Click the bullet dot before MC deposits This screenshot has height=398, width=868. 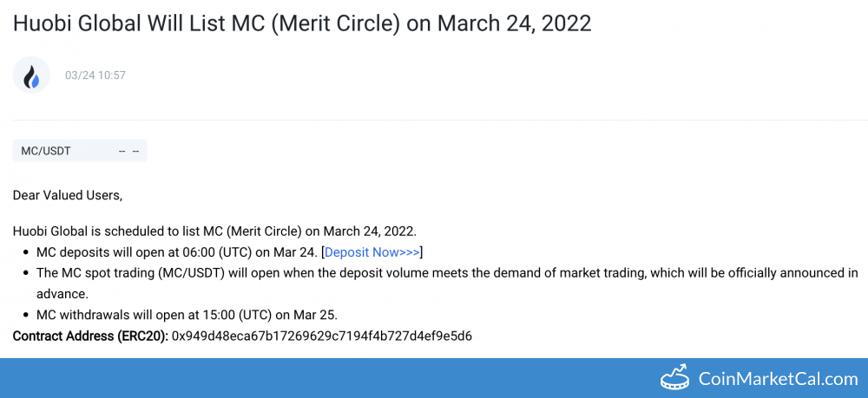pos(25,252)
